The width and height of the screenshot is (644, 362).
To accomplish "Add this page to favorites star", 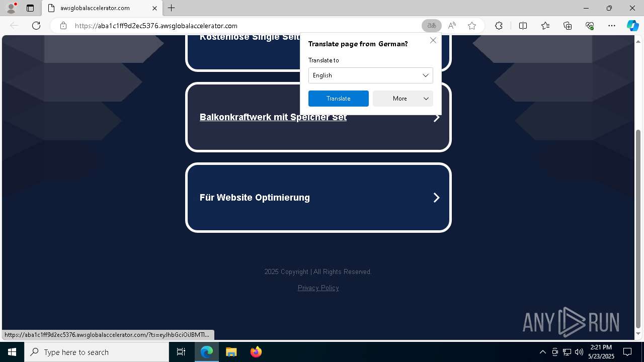I will [472, 26].
